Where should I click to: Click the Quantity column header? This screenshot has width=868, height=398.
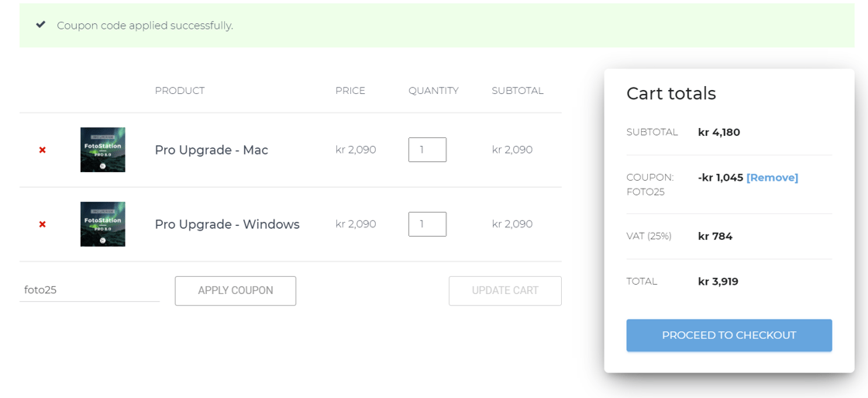433,90
